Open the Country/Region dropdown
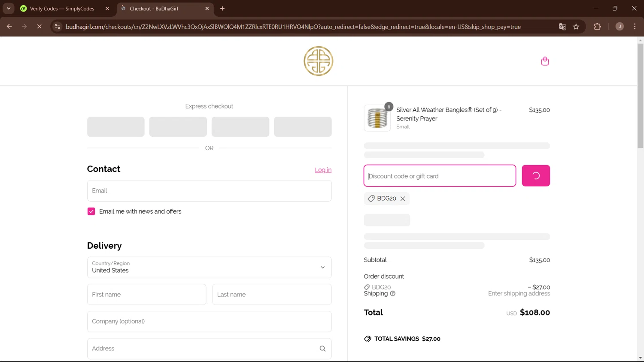 [209, 267]
